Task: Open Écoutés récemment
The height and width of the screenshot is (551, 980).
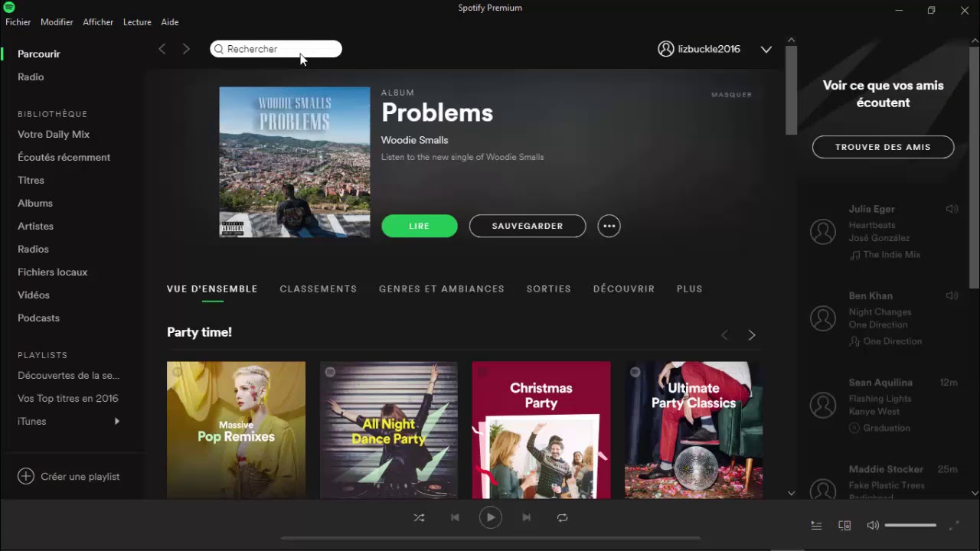Action: point(64,157)
